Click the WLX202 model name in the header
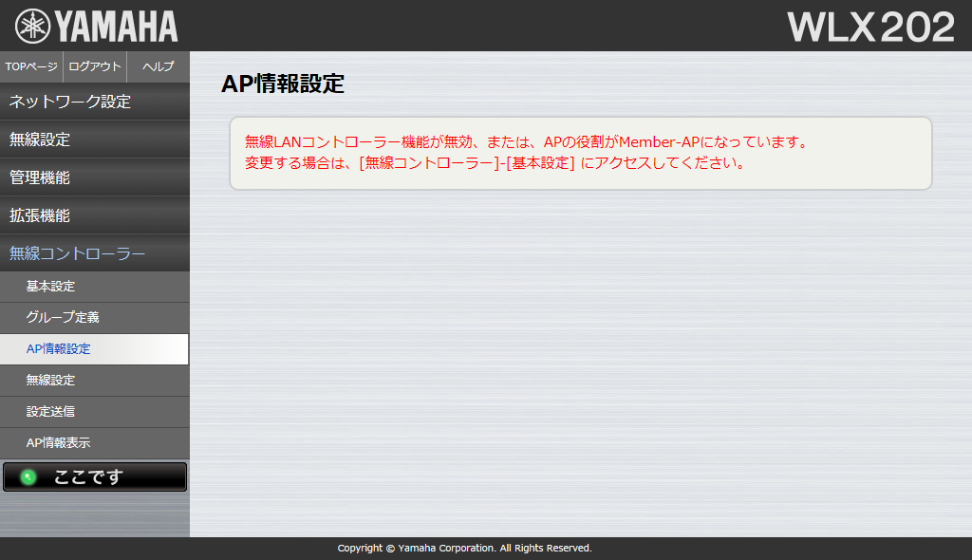972x560 pixels. (869, 27)
